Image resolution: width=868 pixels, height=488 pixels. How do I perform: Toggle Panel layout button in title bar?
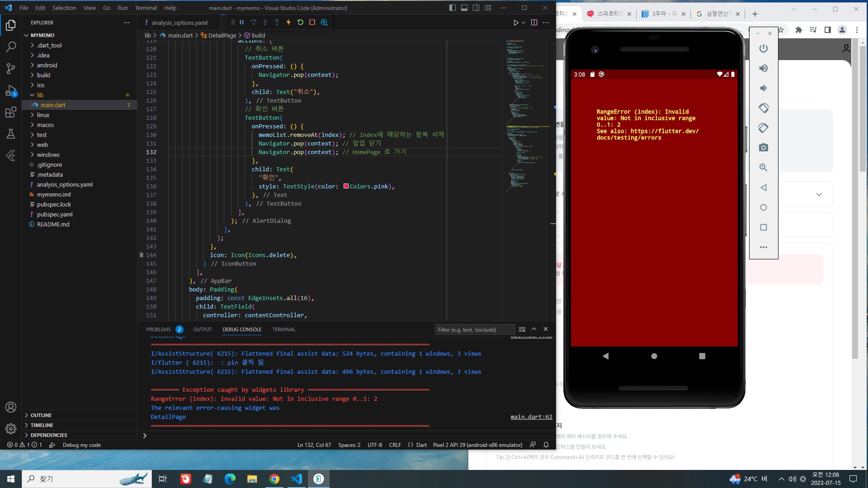pos(464,8)
